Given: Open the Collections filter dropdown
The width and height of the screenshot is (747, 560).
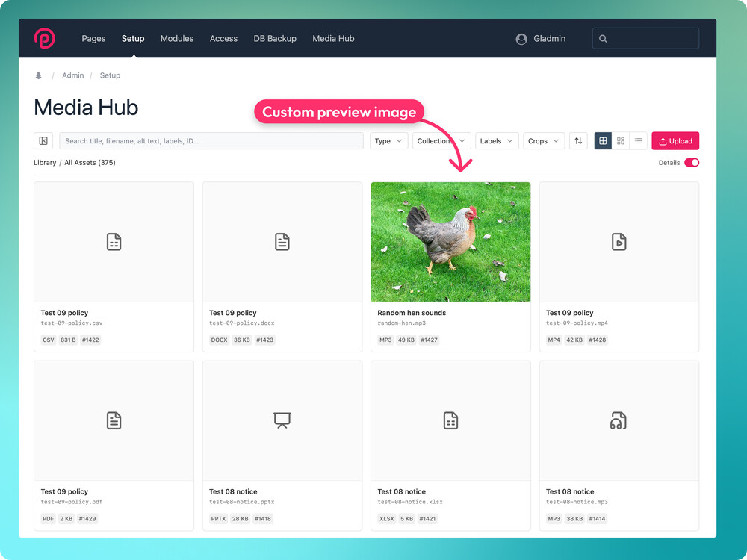Looking at the screenshot, I should 441,141.
